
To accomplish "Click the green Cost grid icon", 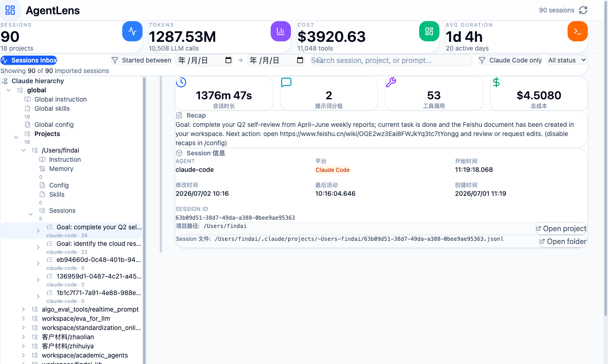I will [429, 31].
